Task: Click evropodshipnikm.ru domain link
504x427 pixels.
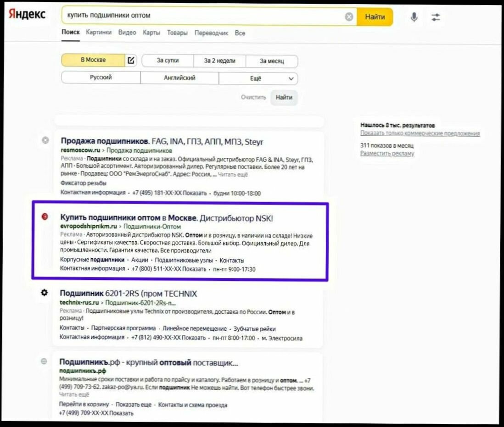Action: (89, 227)
